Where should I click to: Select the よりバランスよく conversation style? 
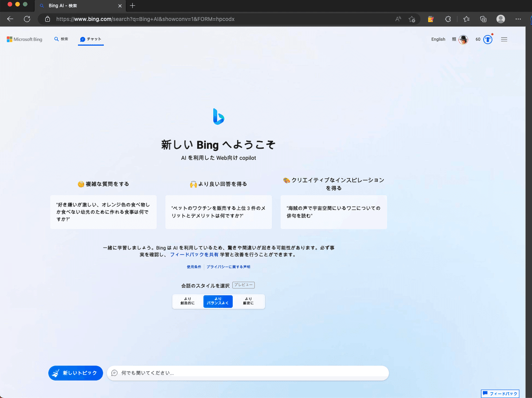pyautogui.click(x=218, y=301)
